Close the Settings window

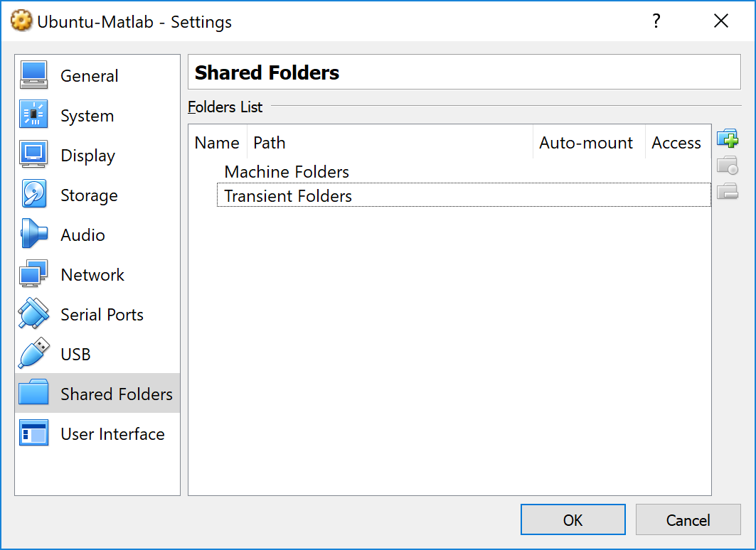click(721, 21)
